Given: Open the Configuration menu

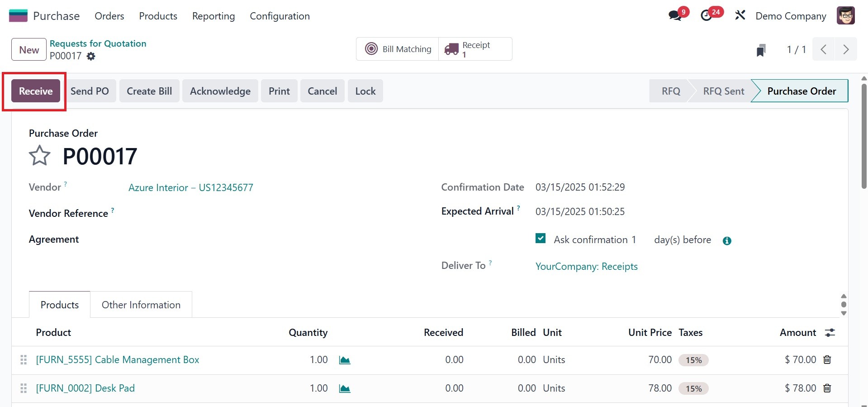Looking at the screenshot, I should [280, 16].
